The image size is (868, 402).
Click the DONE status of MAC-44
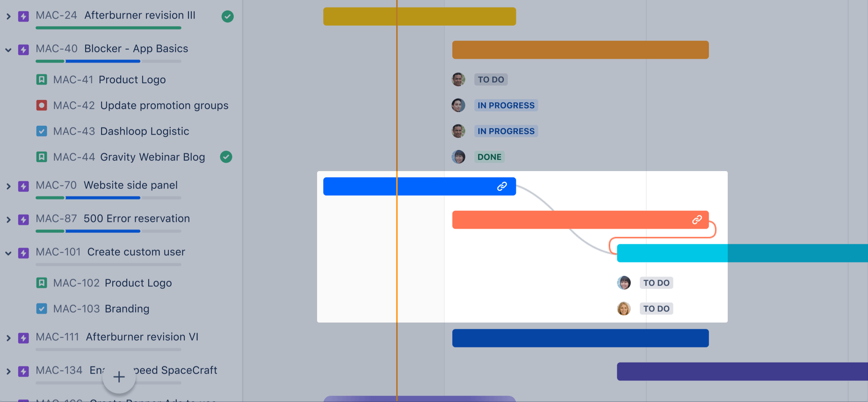point(489,157)
